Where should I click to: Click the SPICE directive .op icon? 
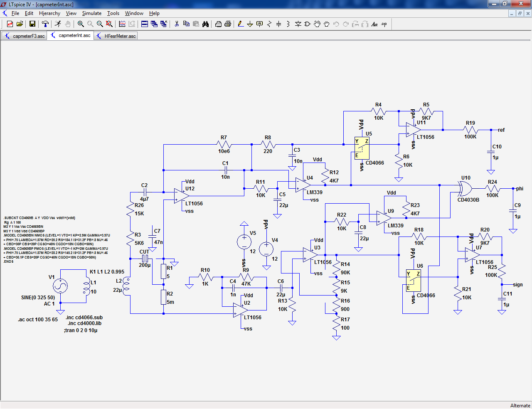[384, 24]
